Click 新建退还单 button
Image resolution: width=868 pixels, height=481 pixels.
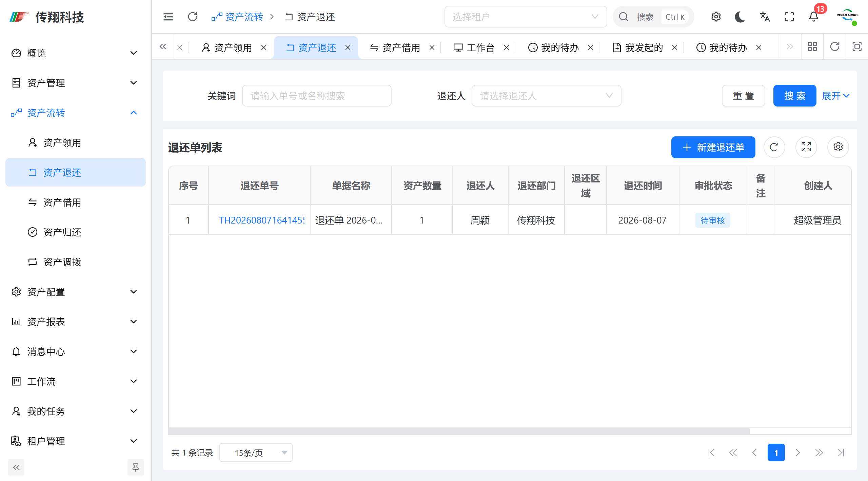(x=713, y=147)
